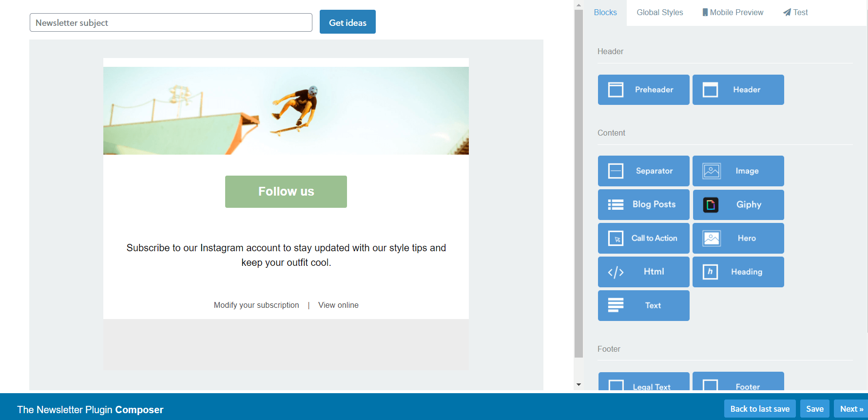Click Back to last save
Viewport: 868px width, 420px height.
point(760,409)
